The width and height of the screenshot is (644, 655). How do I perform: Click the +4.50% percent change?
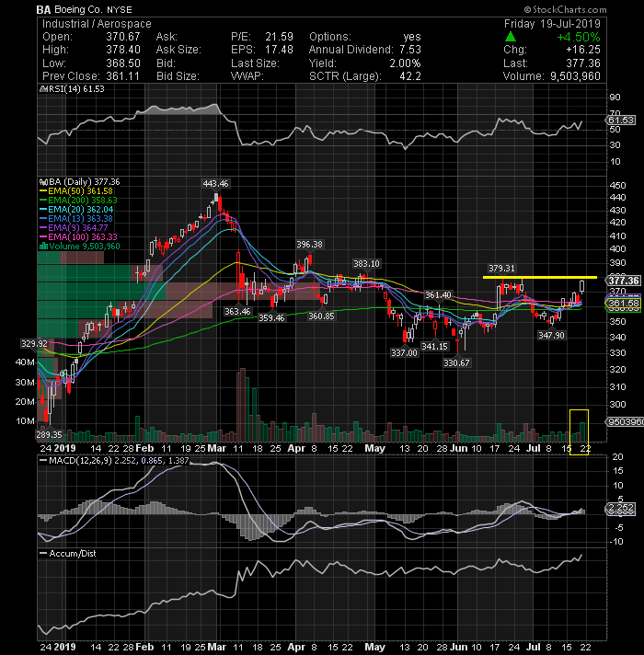[579, 37]
